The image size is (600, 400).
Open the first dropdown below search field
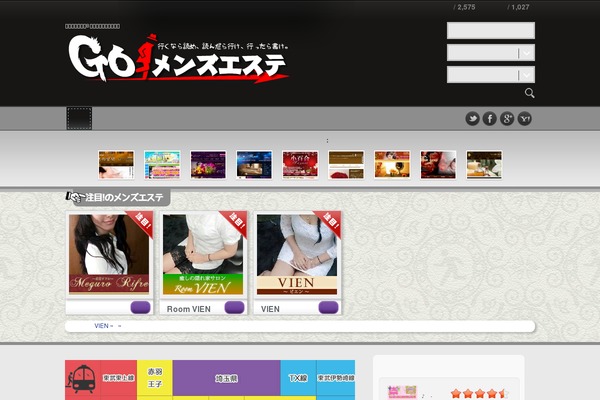[x=491, y=52]
